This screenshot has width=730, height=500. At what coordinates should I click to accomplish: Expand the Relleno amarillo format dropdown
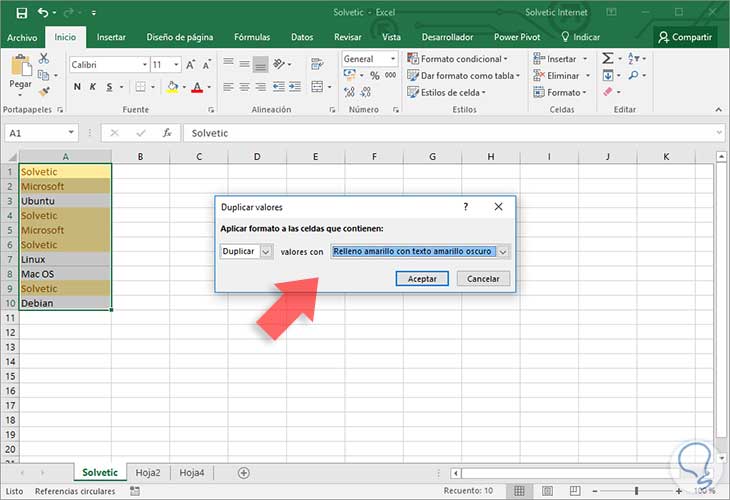pyautogui.click(x=503, y=252)
